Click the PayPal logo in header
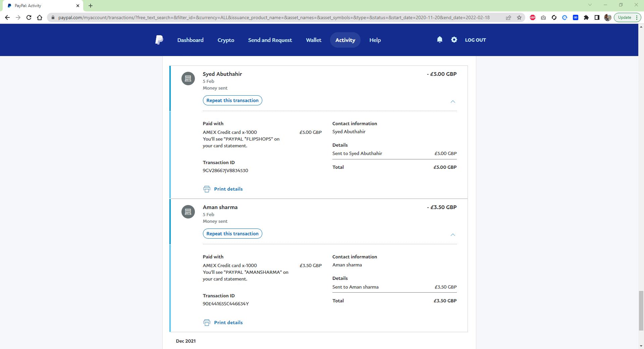 point(159,40)
